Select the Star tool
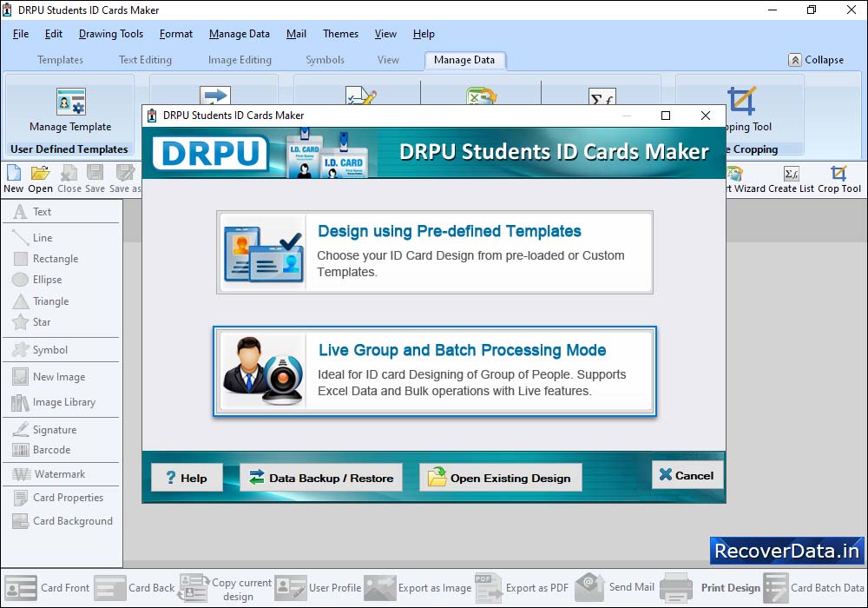The width and height of the screenshot is (868, 608). pos(31,322)
